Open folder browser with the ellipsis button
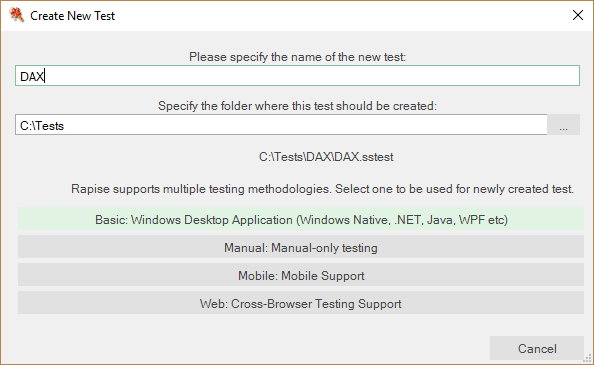The image size is (594, 365). click(x=564, y=125)
